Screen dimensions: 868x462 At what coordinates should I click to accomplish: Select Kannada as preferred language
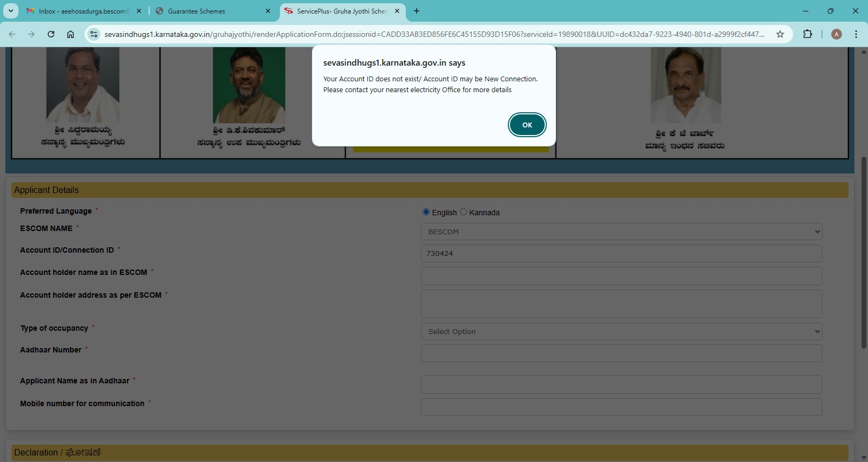pos(463,212)
